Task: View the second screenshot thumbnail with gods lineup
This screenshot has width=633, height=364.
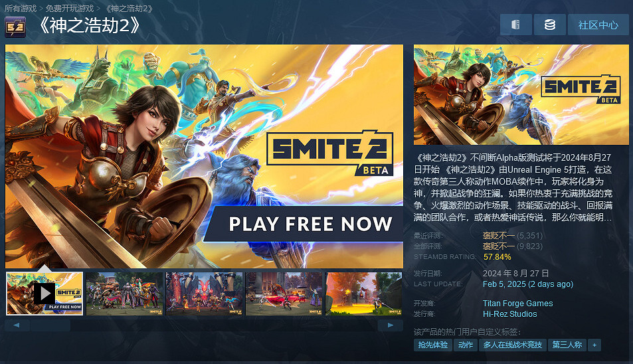Action: pyautogui.click(x=124, y=294)
